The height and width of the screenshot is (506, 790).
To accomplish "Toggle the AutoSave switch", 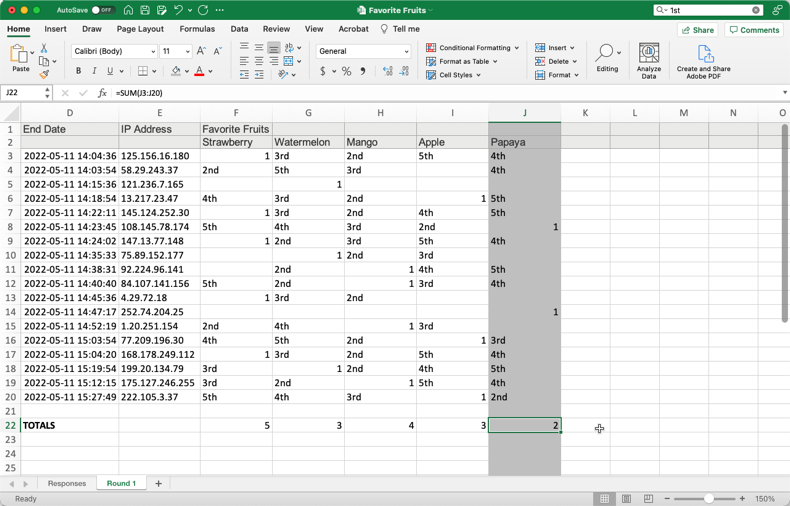I will point(102,10).
